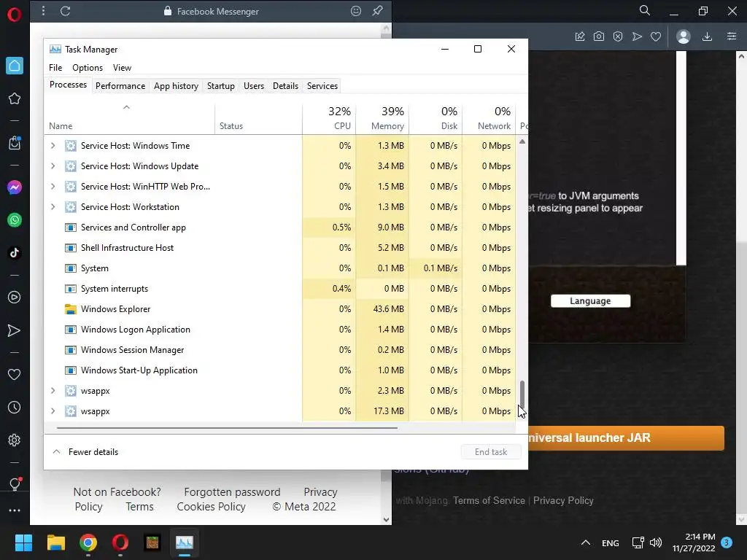Click Task Manager vertical scrollbar thumb
This screenshot has width=747, height=560.
(522, 394)
